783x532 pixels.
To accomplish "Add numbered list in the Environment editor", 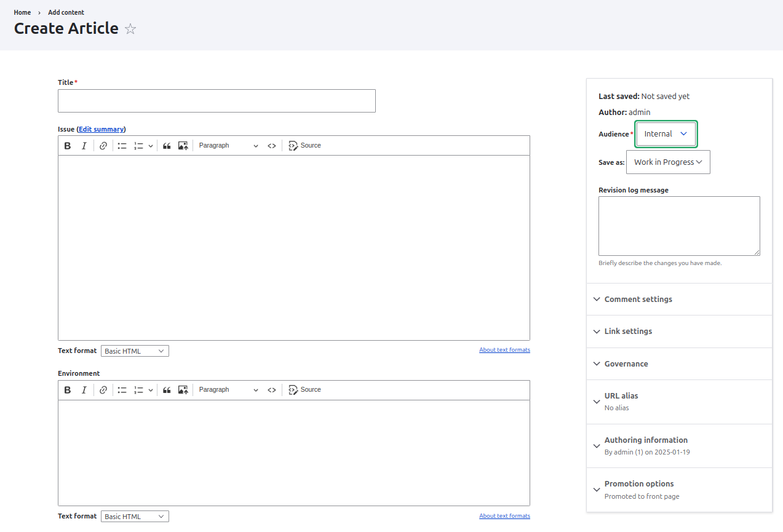I will [138, 390].
